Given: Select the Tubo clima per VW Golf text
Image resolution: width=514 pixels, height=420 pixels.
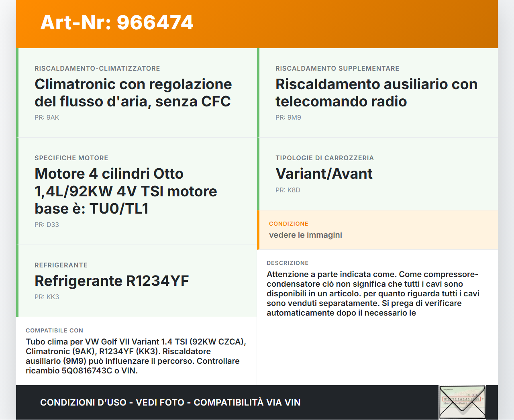Looking at the screenshot, I should tap(136, 356).
